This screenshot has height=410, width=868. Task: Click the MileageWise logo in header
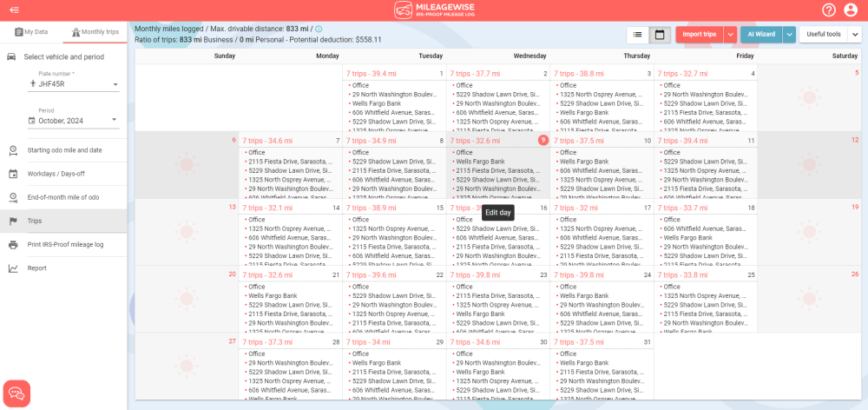(x=434, y=10)
